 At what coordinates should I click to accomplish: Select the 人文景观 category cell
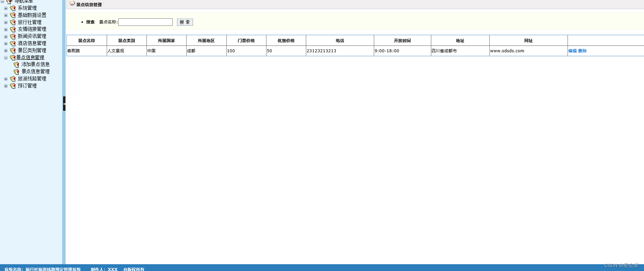click(x=126, y=51)
